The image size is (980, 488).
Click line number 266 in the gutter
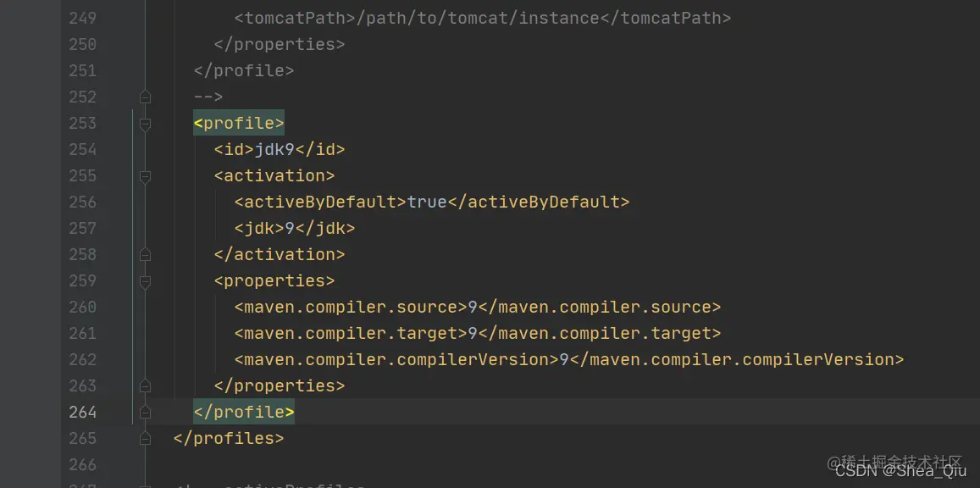click(x=82, y=465)
